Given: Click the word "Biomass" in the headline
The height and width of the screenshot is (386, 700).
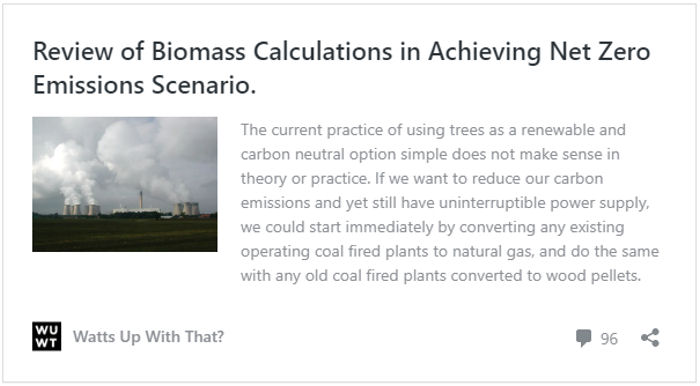Looking at the screenshot, I should tap(198, 51).
